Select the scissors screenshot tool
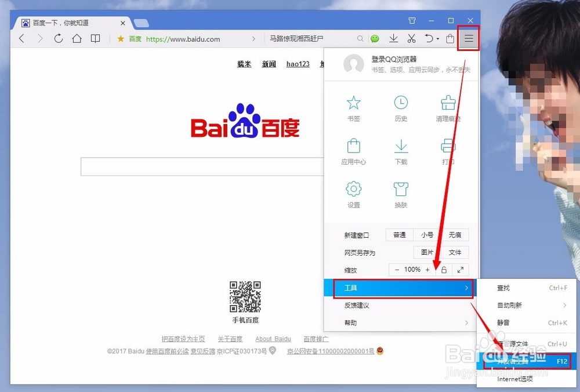This screenshot has height=392, width=580. pos(411,38)
